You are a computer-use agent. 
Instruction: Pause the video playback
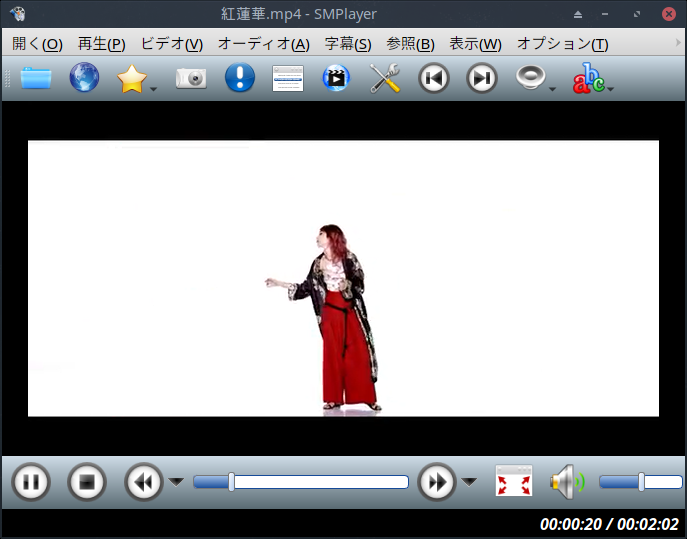point(31,482)
